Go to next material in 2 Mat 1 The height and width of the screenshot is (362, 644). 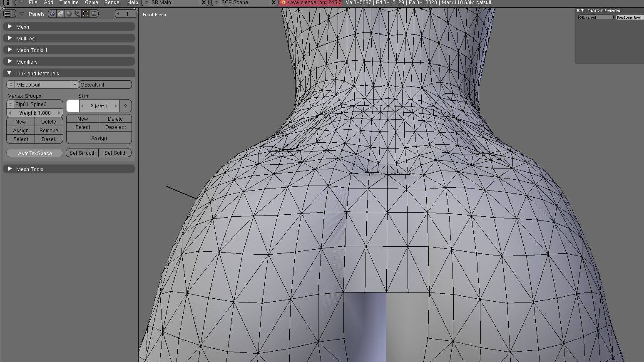[116, 106]
